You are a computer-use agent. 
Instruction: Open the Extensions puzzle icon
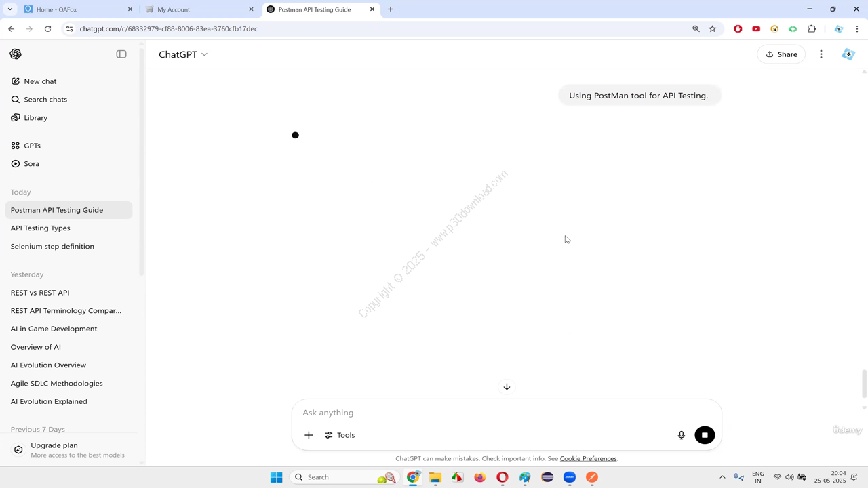tap(812, 29)
